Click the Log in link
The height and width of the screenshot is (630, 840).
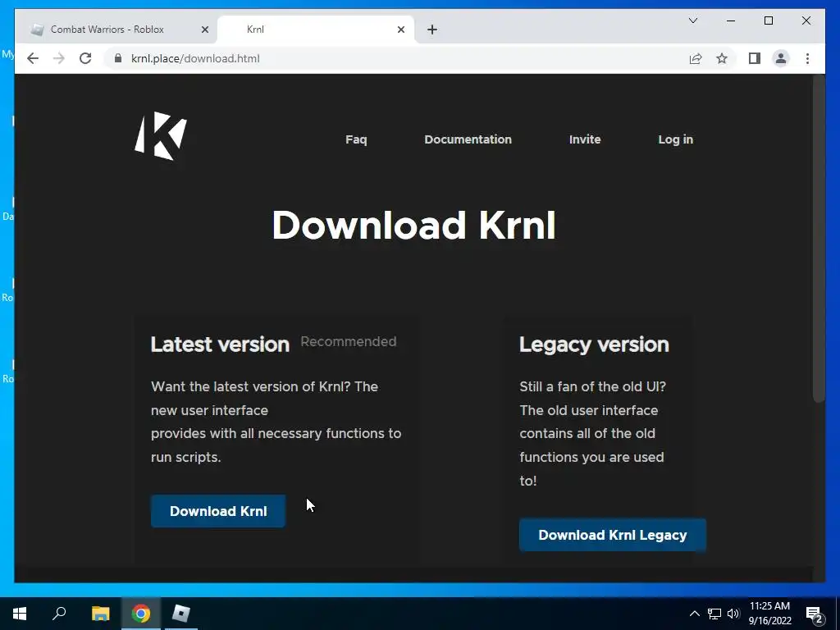(676, 139)
